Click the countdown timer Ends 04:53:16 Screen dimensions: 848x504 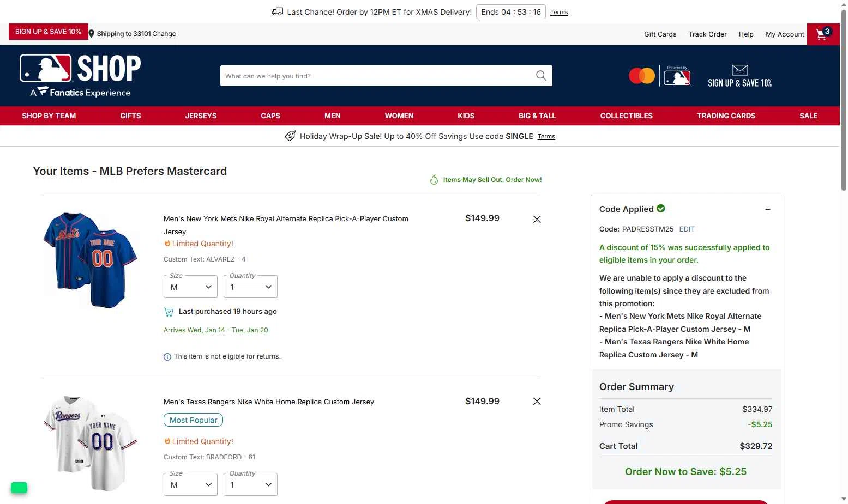511,12
